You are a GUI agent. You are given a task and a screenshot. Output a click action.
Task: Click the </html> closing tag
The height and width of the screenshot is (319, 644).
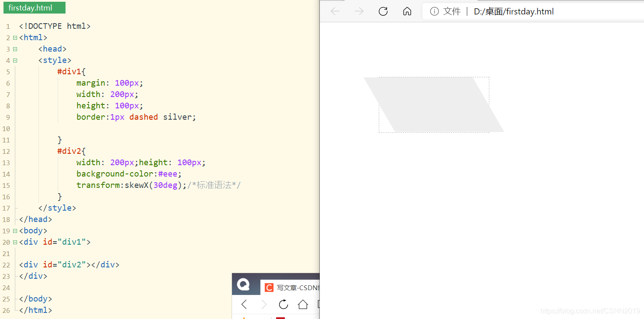click(35, 310)
